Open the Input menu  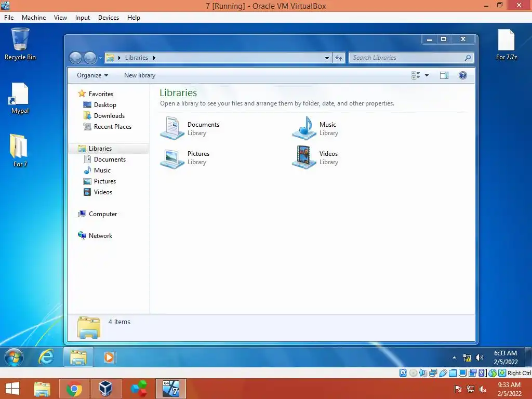(x=83, y=18)
